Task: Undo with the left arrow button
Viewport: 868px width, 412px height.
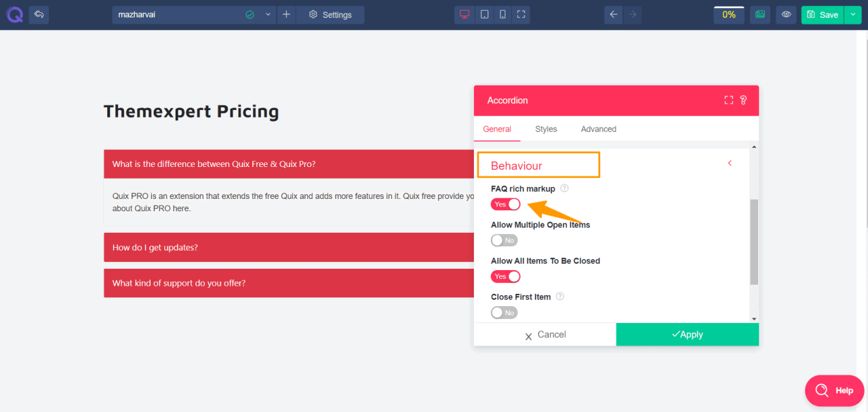Action: click(x=614, y=14)
